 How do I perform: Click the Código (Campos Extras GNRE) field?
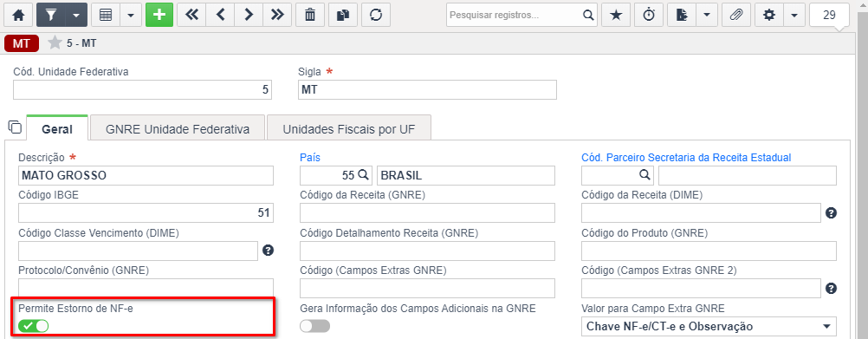pyautogui.click(x=427, y=288)
